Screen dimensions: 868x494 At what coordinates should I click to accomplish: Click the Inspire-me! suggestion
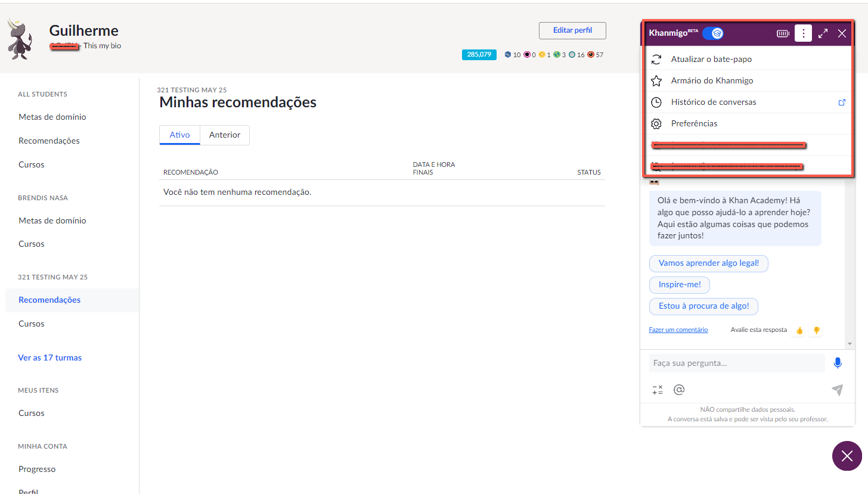pyautogui.click(x=680, y=284)
